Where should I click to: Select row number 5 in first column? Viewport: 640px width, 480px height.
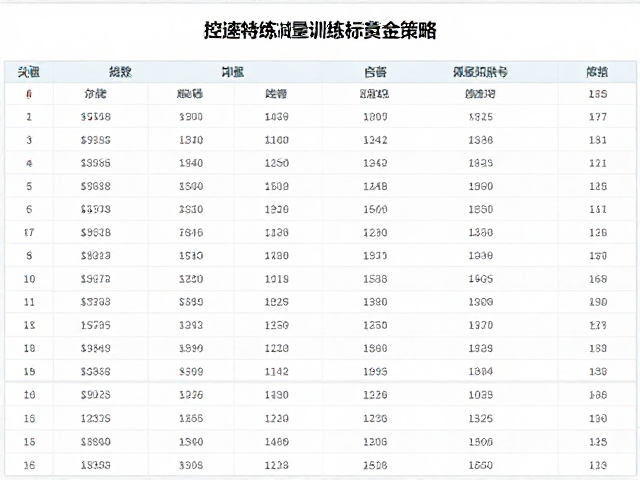click(x=29, y=187)
